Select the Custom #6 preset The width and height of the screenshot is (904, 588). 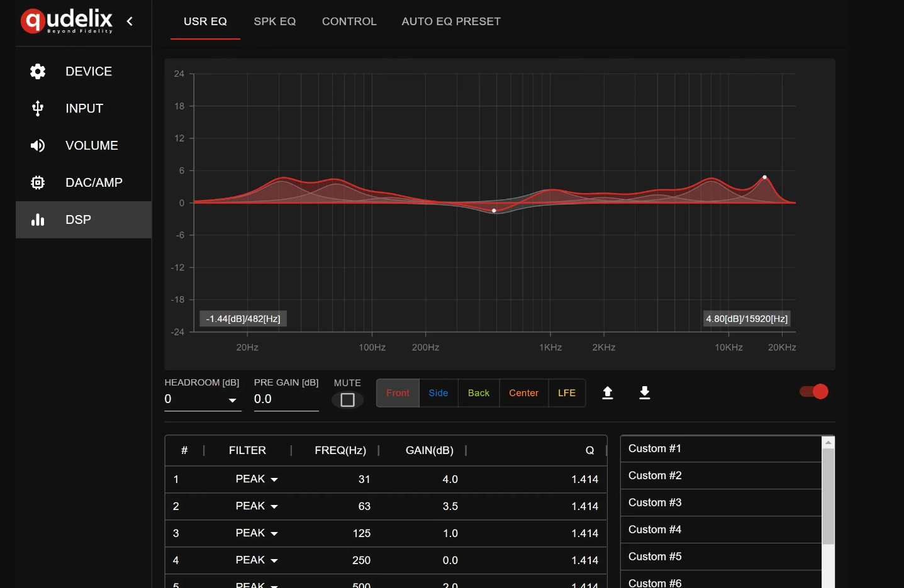pos(721,580)
